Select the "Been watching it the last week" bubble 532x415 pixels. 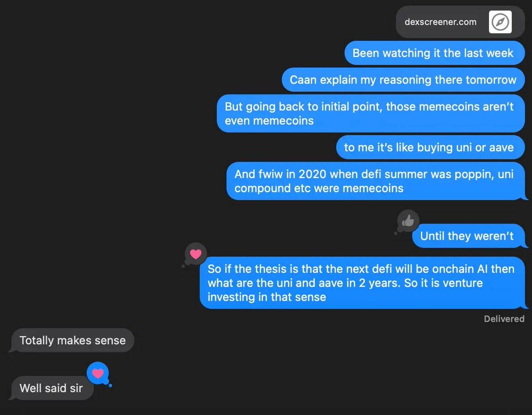(433, 53)
